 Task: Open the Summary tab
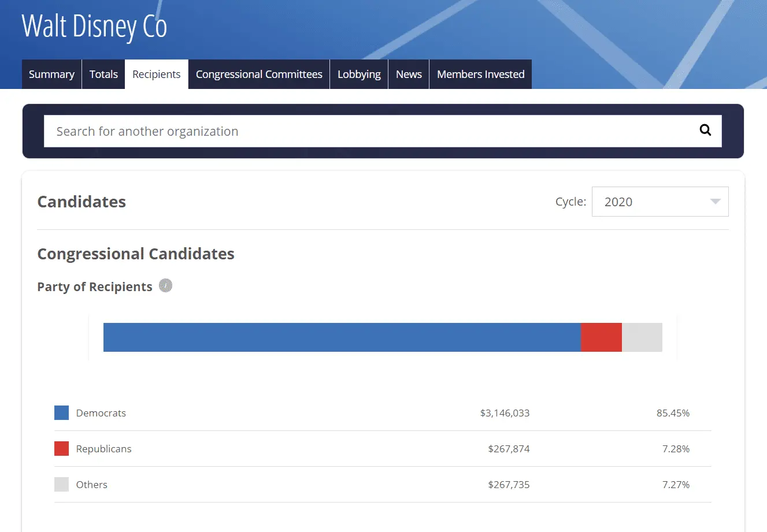click(x=51, y=75)
